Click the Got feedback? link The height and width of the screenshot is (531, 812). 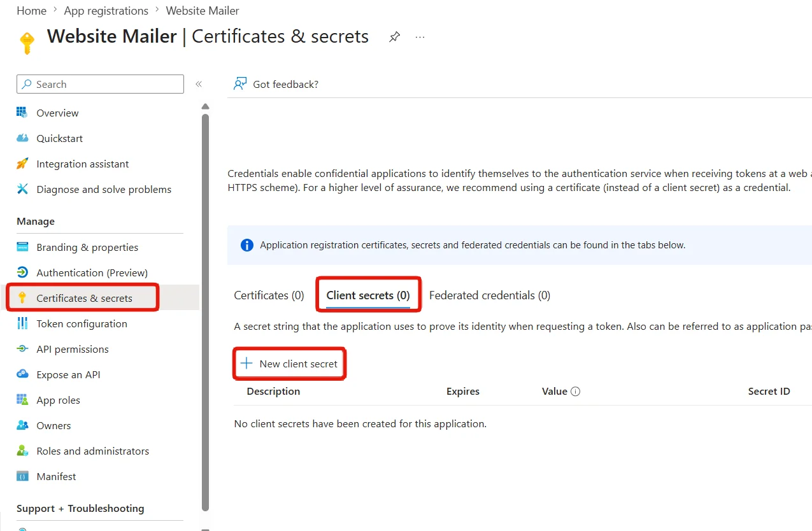click(x=285, y=84)
